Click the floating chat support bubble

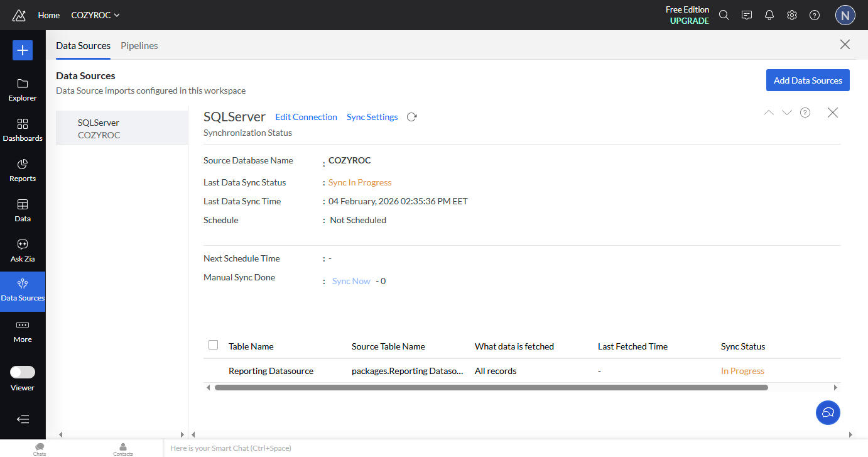pyautogui.click(x=827, y=412)
